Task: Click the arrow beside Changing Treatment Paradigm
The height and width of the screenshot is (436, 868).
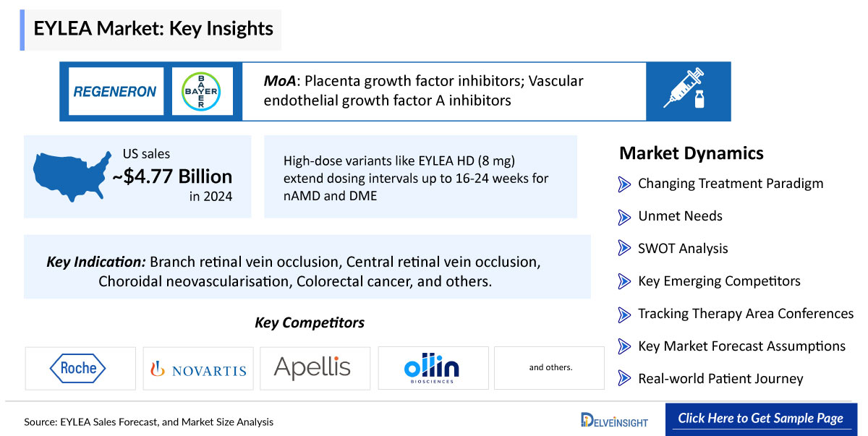Action: (x=624, y=184)
